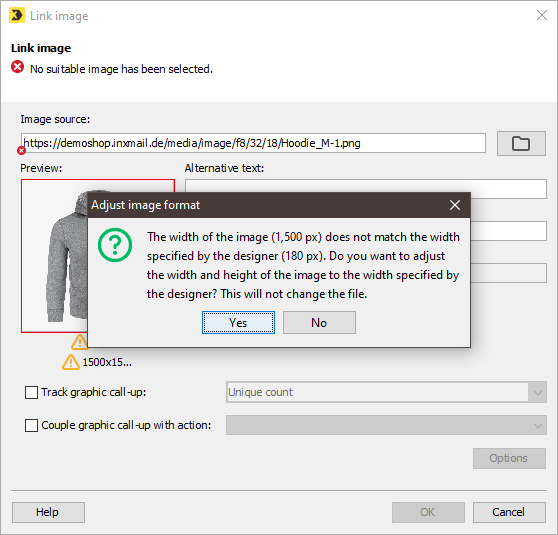Click the Inxmail app logo icon
This screenshot has width=558, height=535.
click(x=17, y=16)
